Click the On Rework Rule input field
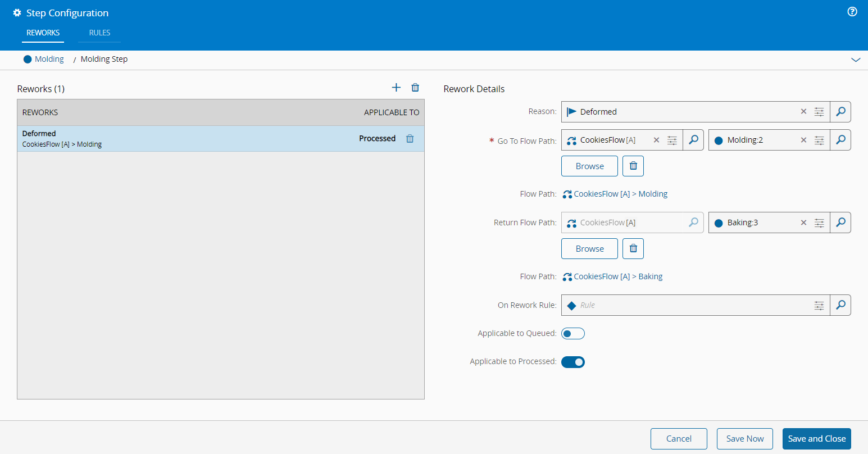868x454 pixels. (691, 305)
